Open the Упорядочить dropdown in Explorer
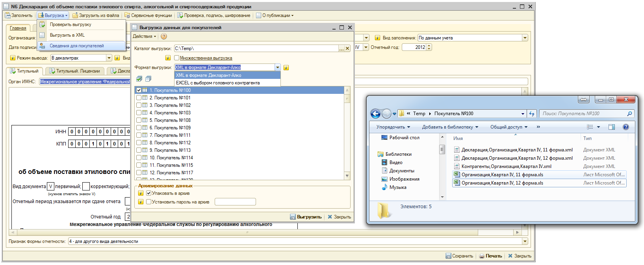Image resolution: width=644 pixels, height=265 pixels. (x=393, y=127)
